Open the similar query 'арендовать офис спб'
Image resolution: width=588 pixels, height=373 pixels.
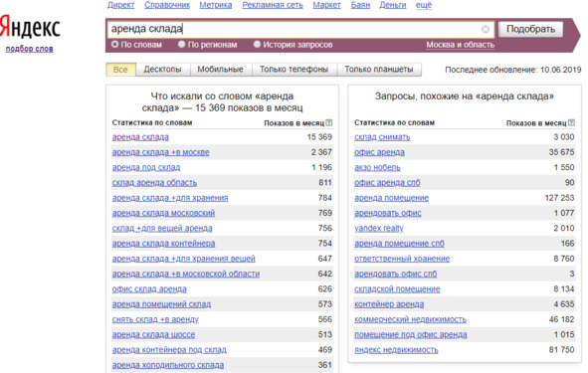pyautogui.click(x=396, y=275)
